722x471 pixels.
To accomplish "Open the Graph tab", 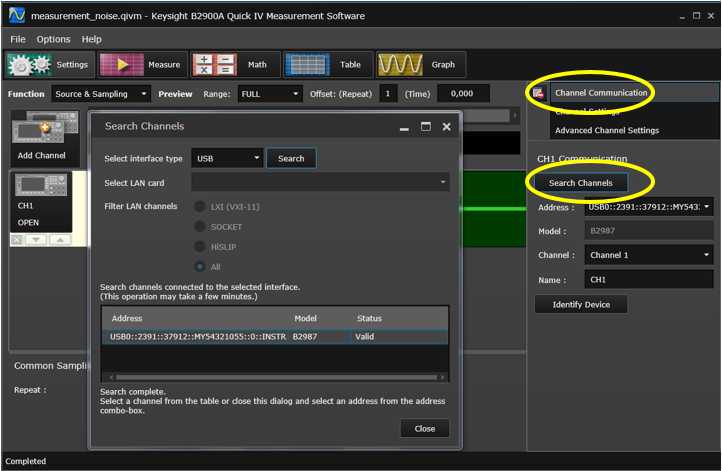I will (x=420, y=65).
